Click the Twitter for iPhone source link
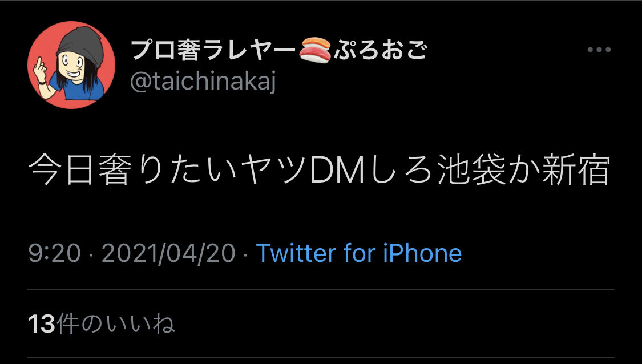Image resolution: width=642 pixels, height=364 pixels. [359, 253]
